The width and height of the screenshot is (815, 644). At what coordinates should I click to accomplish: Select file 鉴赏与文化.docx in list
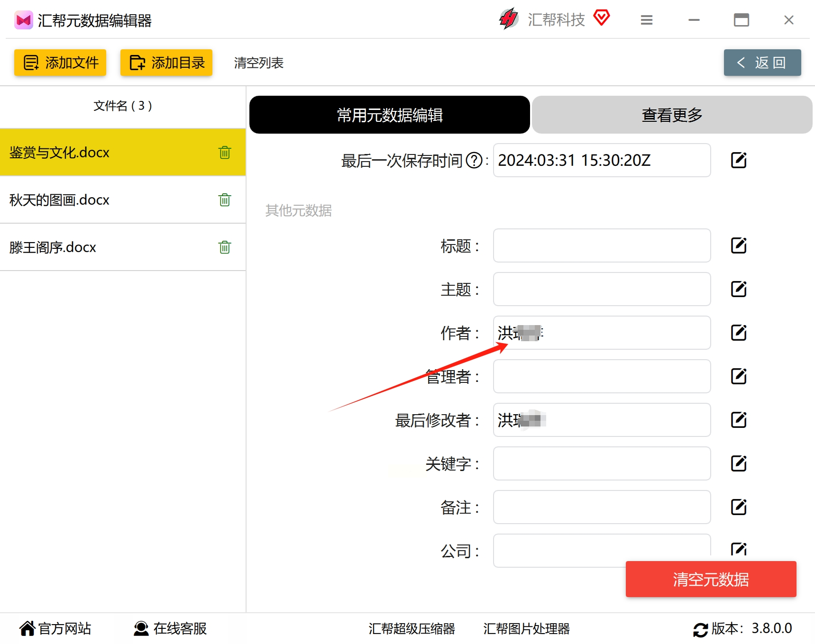tap(123, 153)
